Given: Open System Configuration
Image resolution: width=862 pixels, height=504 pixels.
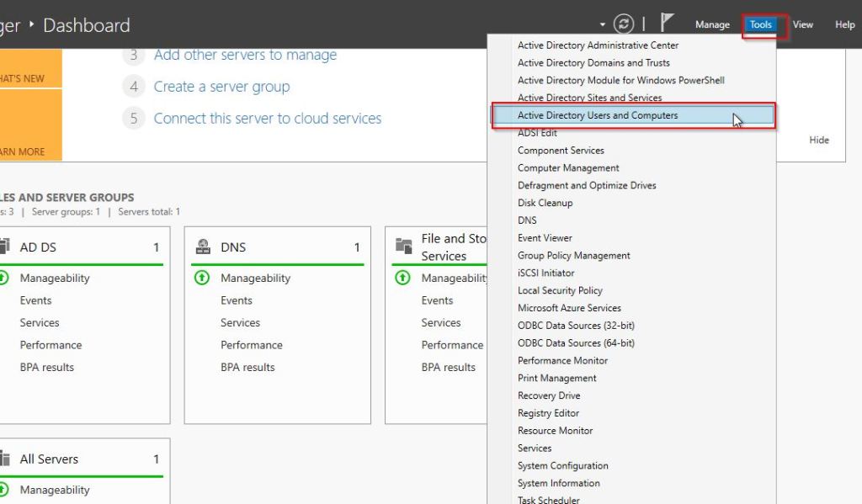Looking at the screenshot, I should (563, 466).
